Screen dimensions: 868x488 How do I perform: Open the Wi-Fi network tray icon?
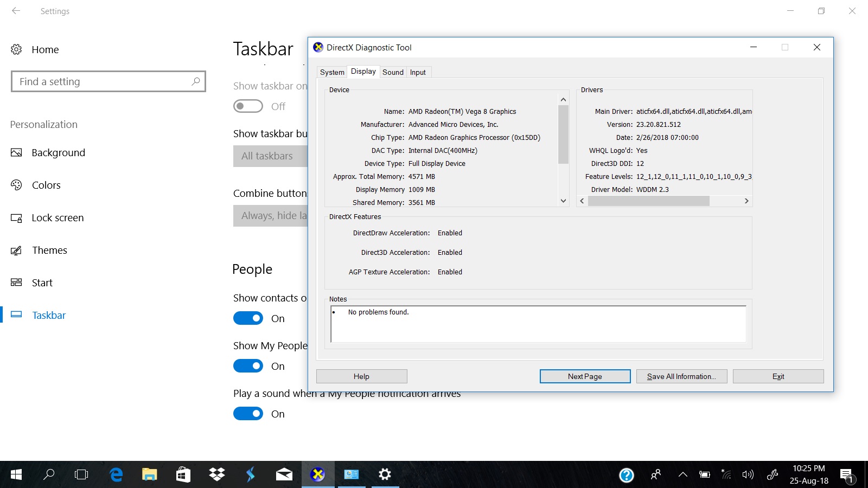click(726, 474)
